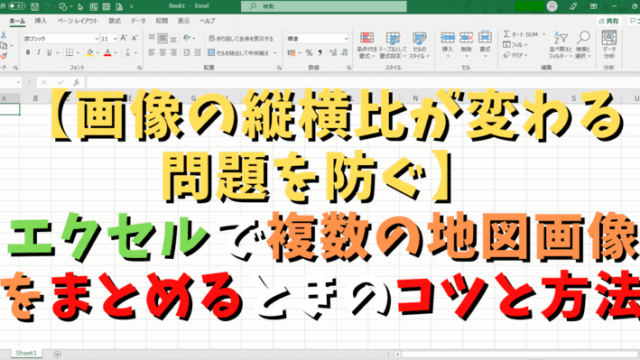Click the フィル fill button

(516, 44)
